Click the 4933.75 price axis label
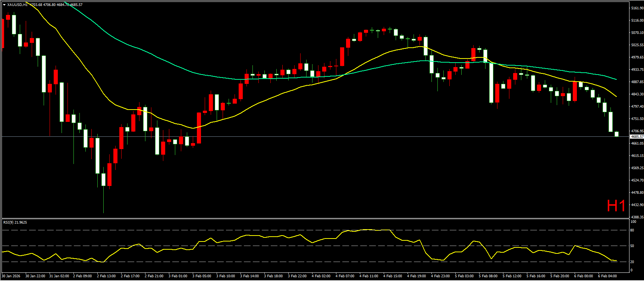The image size is (644, 281). coord(637,69)
